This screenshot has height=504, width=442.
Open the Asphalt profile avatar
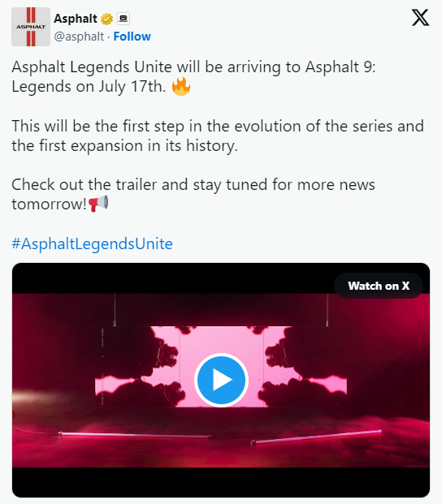coord(31,27)
